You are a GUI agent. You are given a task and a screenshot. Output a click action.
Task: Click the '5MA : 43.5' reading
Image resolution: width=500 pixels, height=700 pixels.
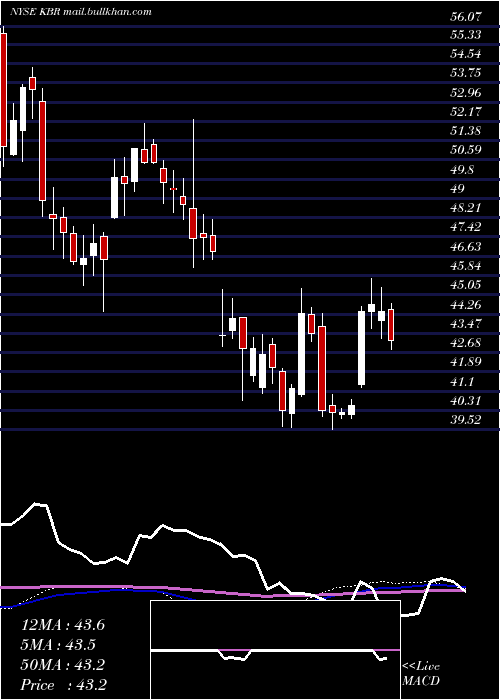point(58,645)
